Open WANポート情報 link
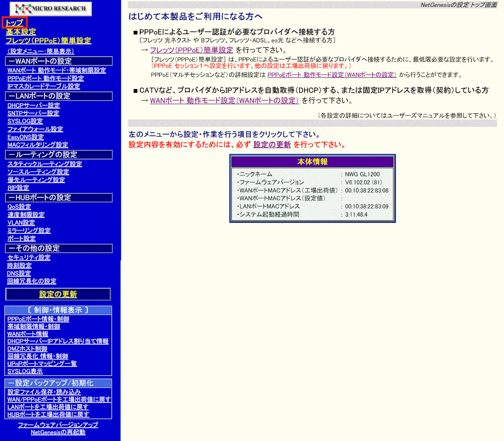 [x=28, y=334]
